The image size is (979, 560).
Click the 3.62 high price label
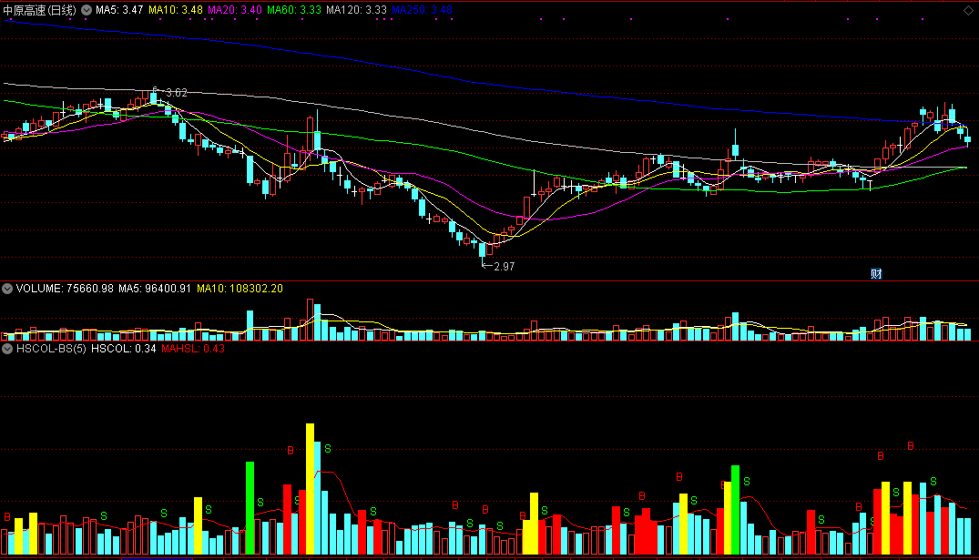coord(177,92)
